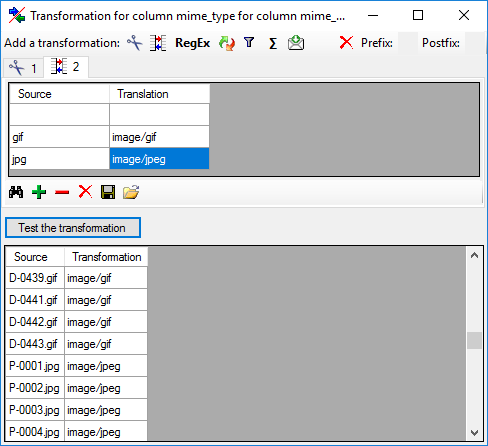Add a replace transformation with arrows icon
488x446 pixels.
[227, 43]
